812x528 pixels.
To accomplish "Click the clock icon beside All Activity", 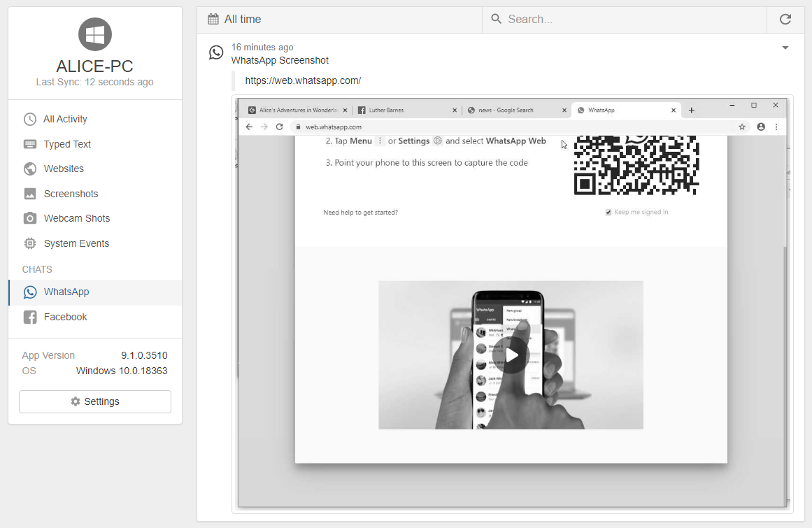I will [x=30, y=119].
